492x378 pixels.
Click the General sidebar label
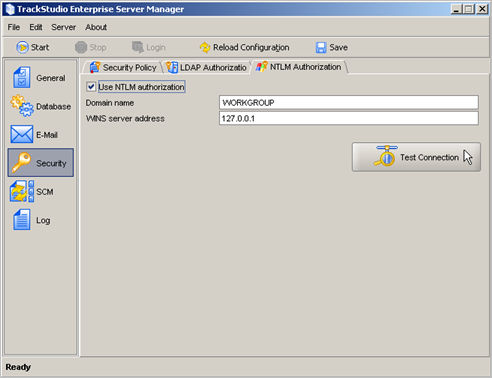point(51,78)
